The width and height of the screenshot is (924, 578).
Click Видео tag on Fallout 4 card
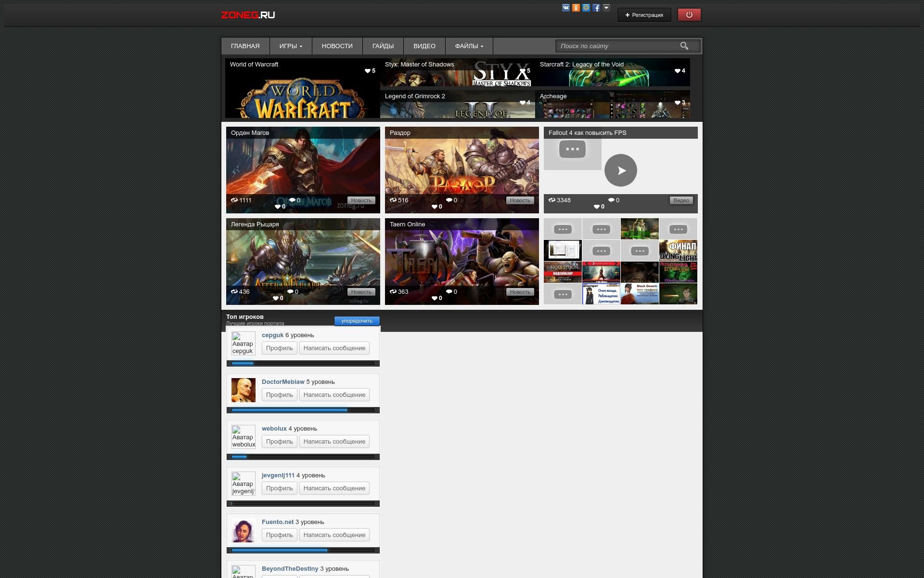coord(681,200)
